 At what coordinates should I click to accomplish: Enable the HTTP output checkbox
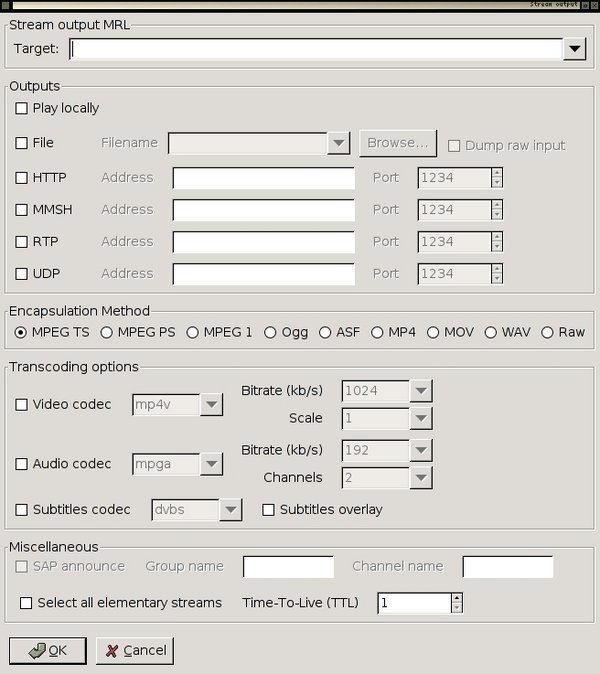tap(21, 178)
